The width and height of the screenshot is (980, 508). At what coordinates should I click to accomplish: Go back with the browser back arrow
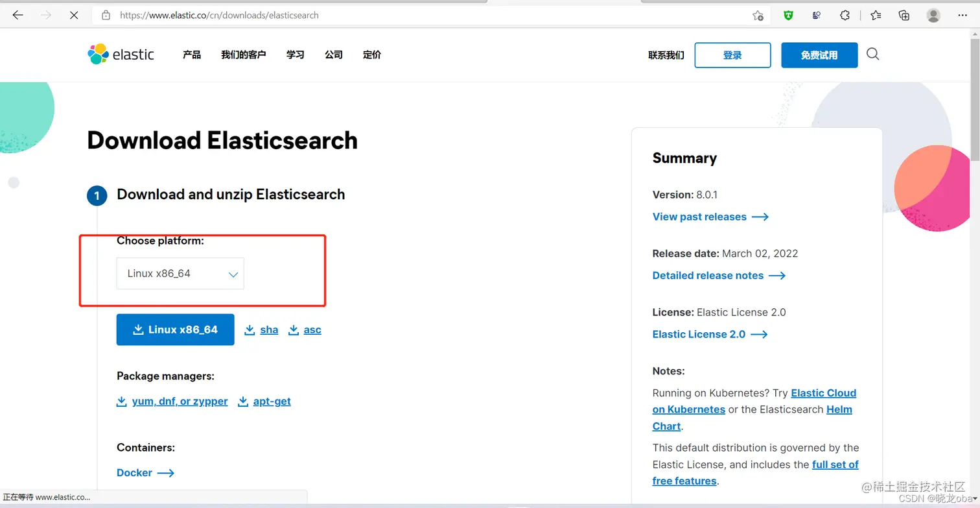pyautogui.click(x=18, y=15)
